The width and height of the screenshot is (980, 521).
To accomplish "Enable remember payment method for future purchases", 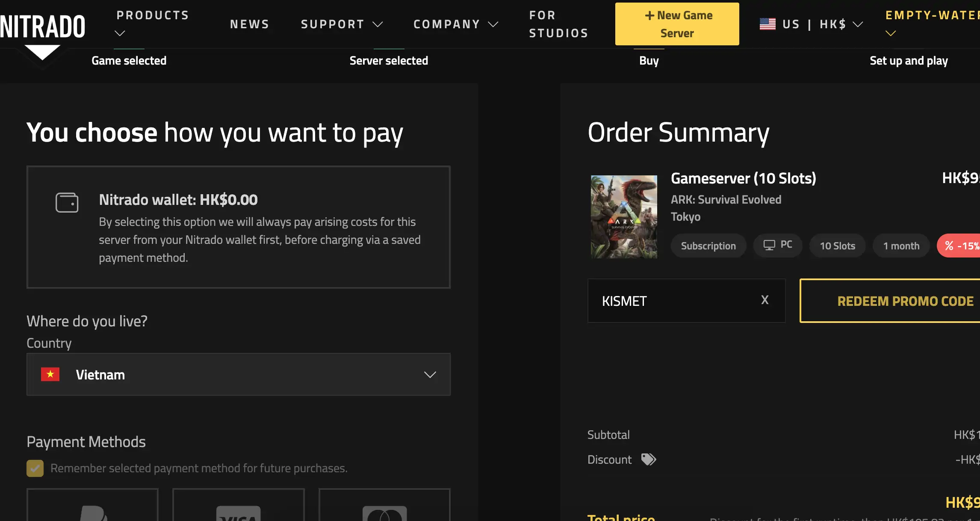I will click(35, 468).
